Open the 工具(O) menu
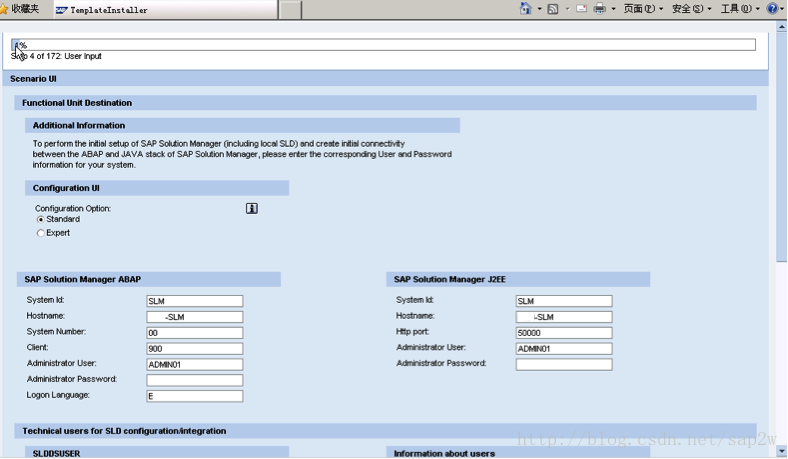 [740, 9]
